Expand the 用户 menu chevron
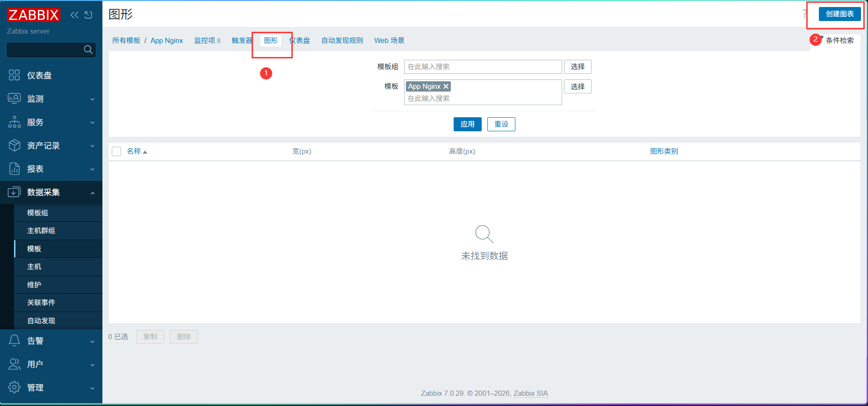Screen dimensions: 868x406 click(x=93, y=364)
